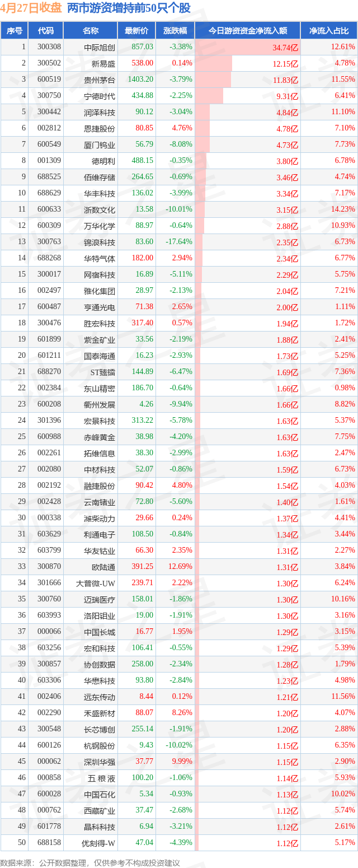Click the 今日游资资金净流入额 header

coord(248,31)
